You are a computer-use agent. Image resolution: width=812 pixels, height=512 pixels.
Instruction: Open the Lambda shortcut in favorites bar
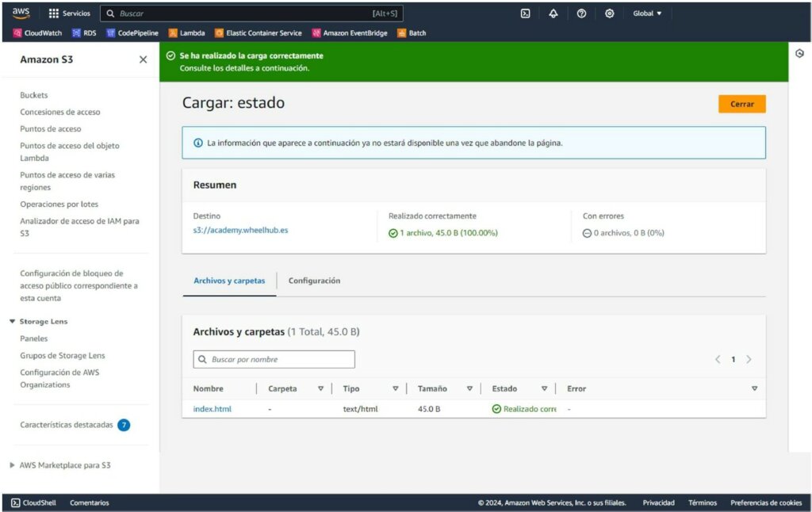[186, 33]
